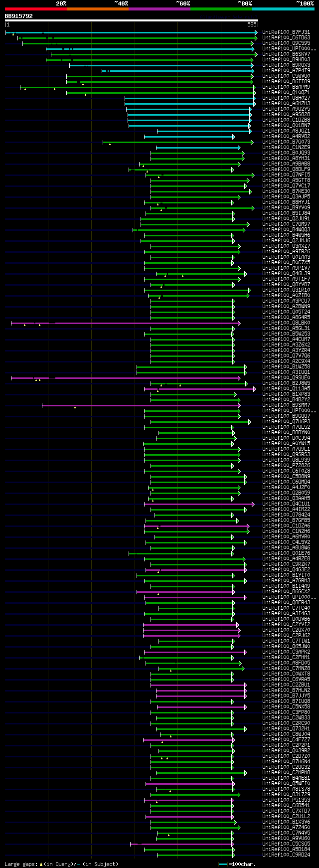This screenshot has width=319, height=868.
Task: Select the UniRef100_Q4G3E2 label
Action: [286, 570]
